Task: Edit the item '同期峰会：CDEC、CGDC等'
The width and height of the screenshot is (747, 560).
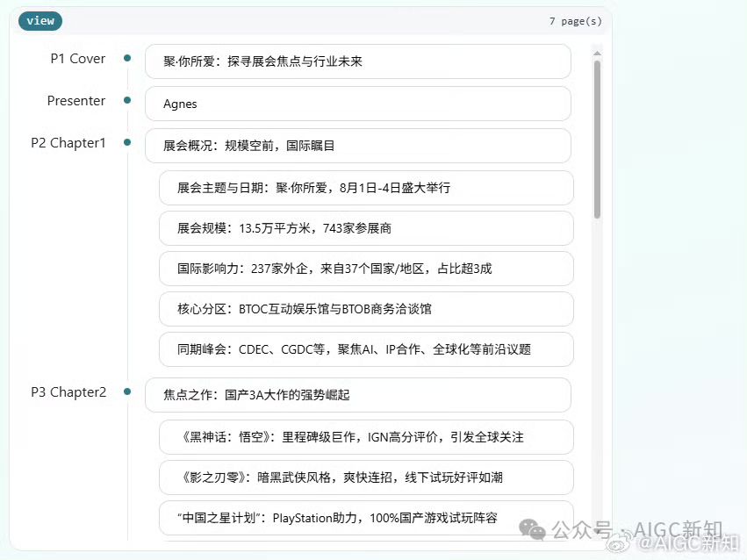Action: (366, 349)
